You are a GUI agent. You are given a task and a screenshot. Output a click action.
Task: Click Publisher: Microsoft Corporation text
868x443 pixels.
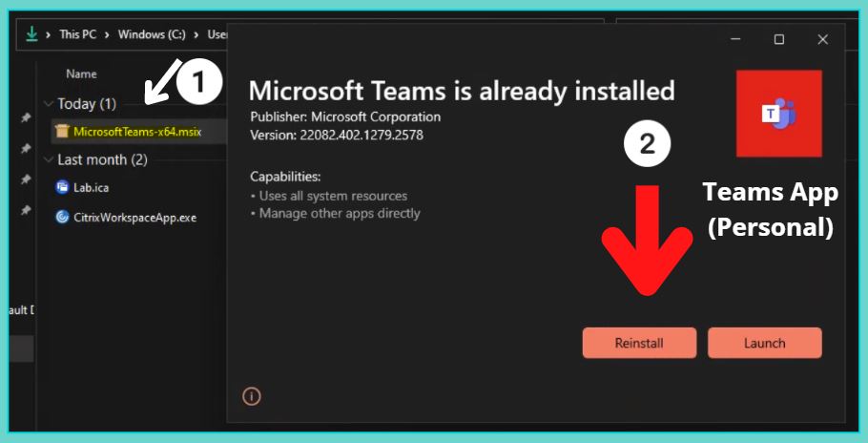pyautogui.click(x=345, y=116)
